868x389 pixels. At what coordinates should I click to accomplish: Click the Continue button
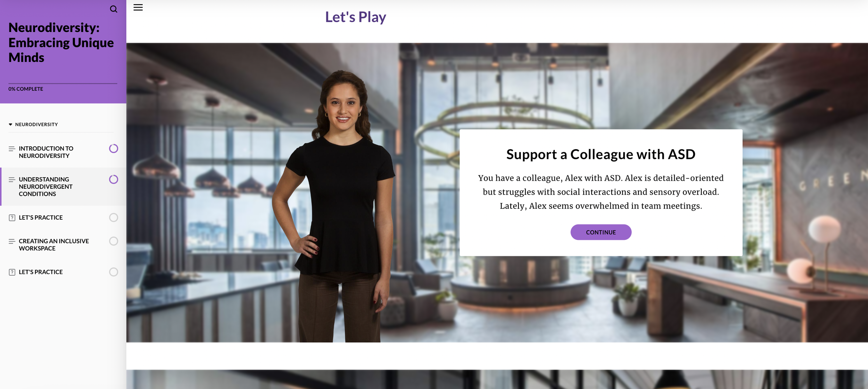pyautogui.click(x=601, y=232)
